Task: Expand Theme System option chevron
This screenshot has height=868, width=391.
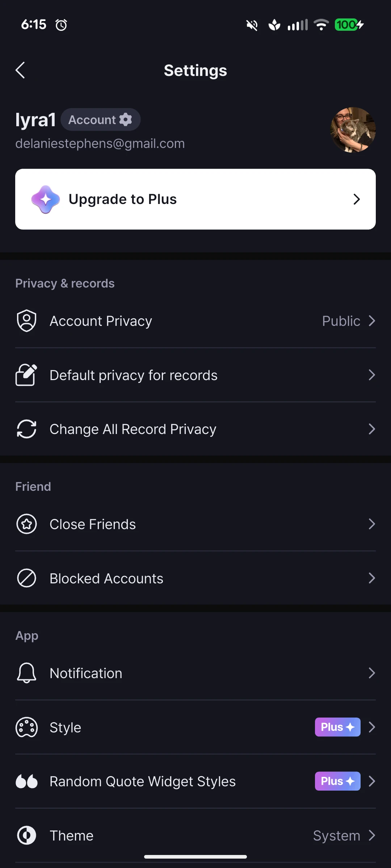Action: pyautogui.click(x=371, y=835)
